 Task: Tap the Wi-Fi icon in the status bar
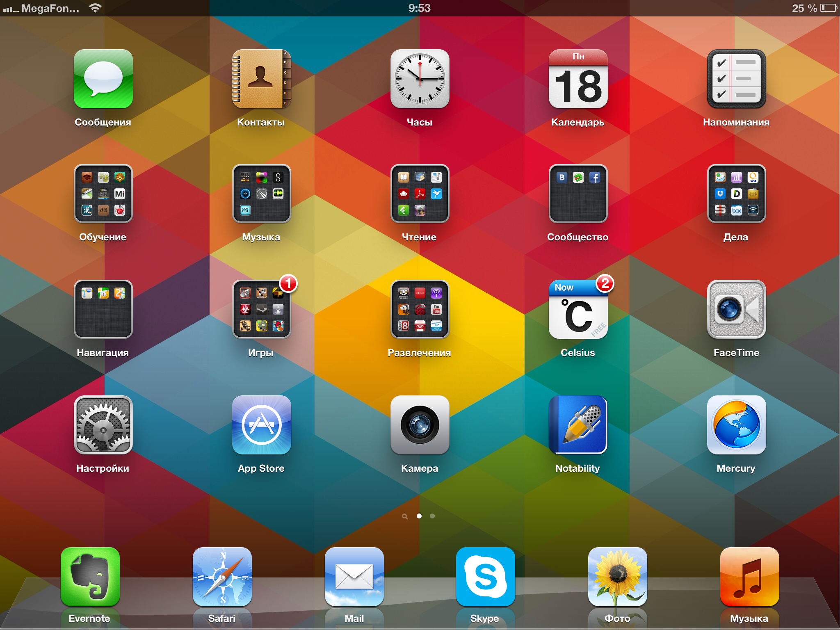95,8
